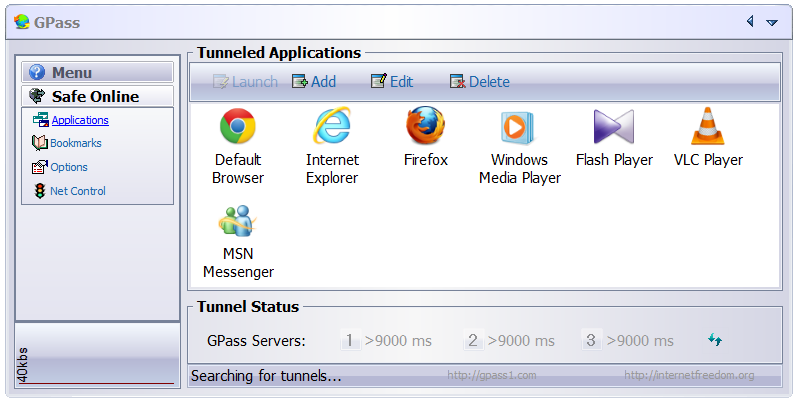Click the refresh servers arrows icon
This screenshot has width=797, height=402.
pyautogui.click(x=715, y=339)
